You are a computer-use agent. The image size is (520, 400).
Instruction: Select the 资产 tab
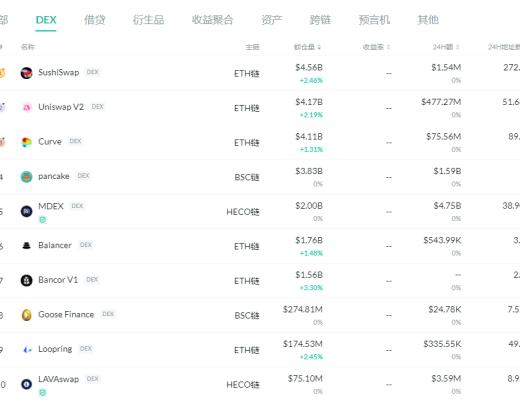(x=272, y=20)
